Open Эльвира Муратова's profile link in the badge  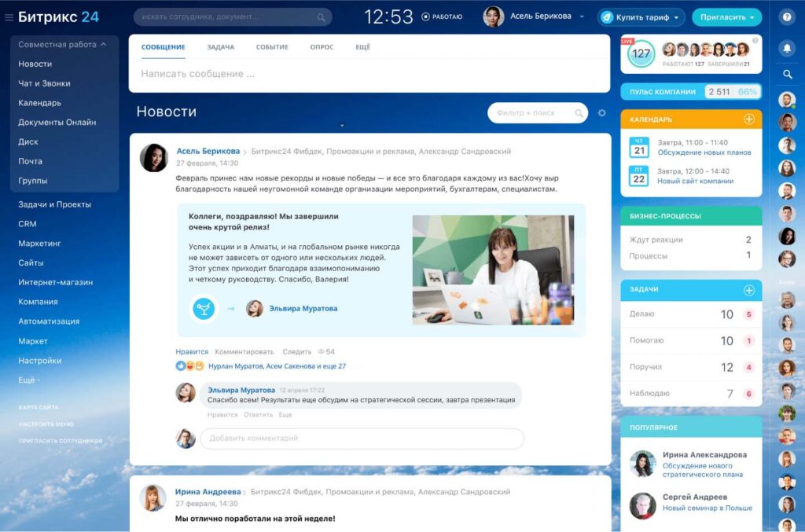pos(303,309)
